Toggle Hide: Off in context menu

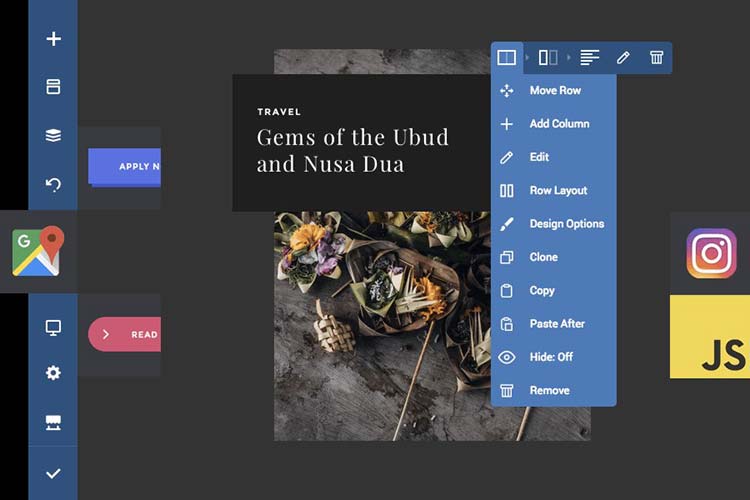click(x=551, y=357)
